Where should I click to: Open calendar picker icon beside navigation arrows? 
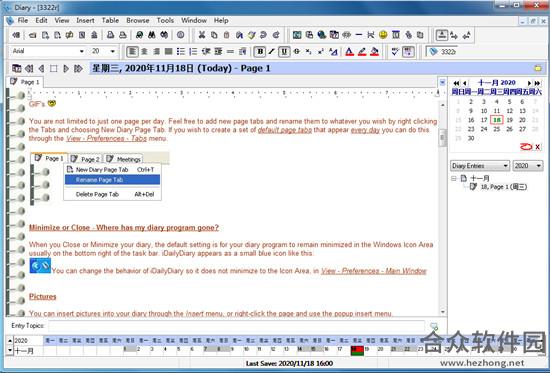tap(16, 68)
